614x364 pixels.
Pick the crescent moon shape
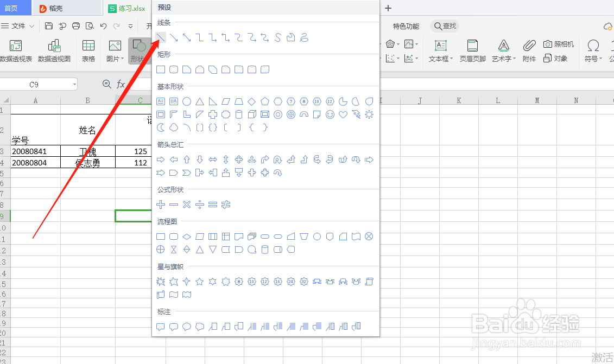click(x=161, y=127)
